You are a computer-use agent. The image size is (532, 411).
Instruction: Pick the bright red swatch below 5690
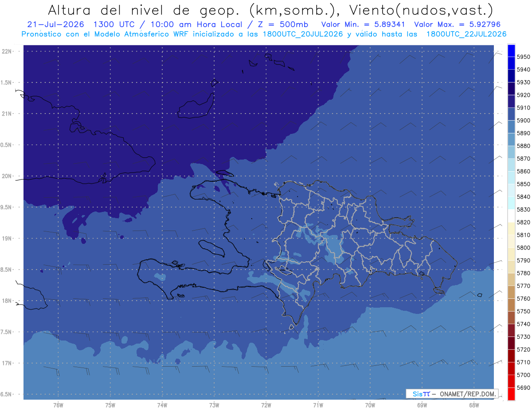click(511, 394)
